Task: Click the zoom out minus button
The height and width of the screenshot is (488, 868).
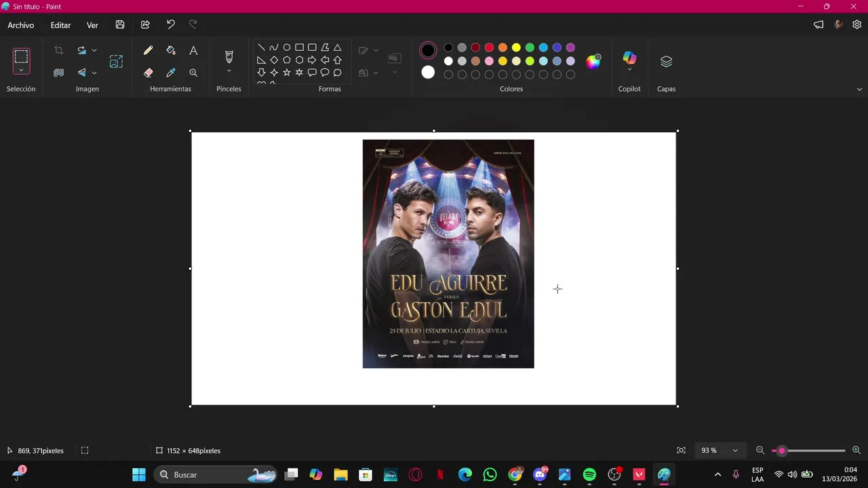Action: coord(760,451)
